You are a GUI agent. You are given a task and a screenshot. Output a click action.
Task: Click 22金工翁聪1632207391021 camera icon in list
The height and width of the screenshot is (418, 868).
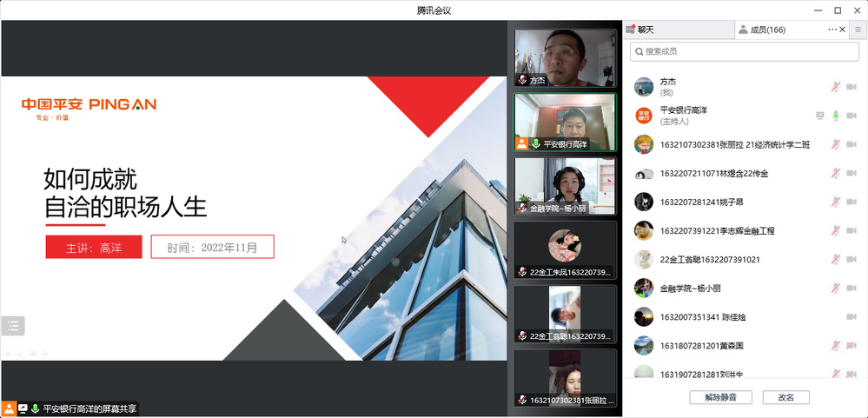(851, 259)
